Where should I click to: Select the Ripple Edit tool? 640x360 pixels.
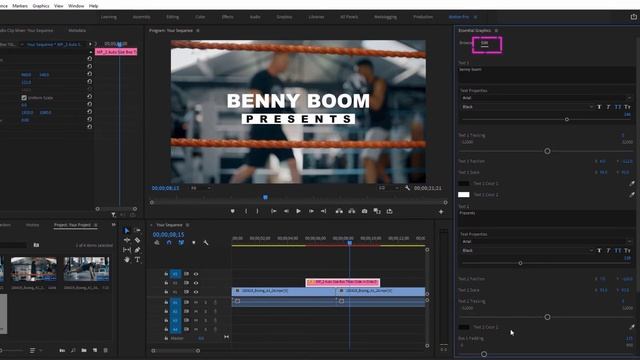pyautogui.click(x=127, y=240)
